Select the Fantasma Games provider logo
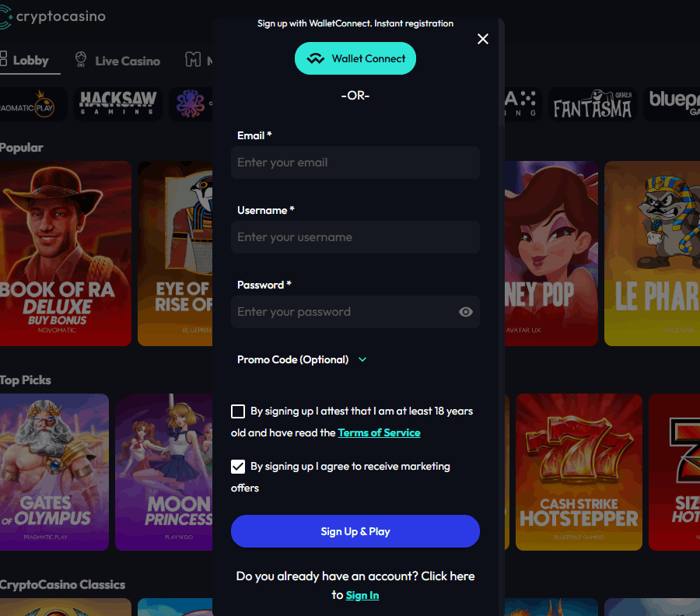 coord(592,104)
